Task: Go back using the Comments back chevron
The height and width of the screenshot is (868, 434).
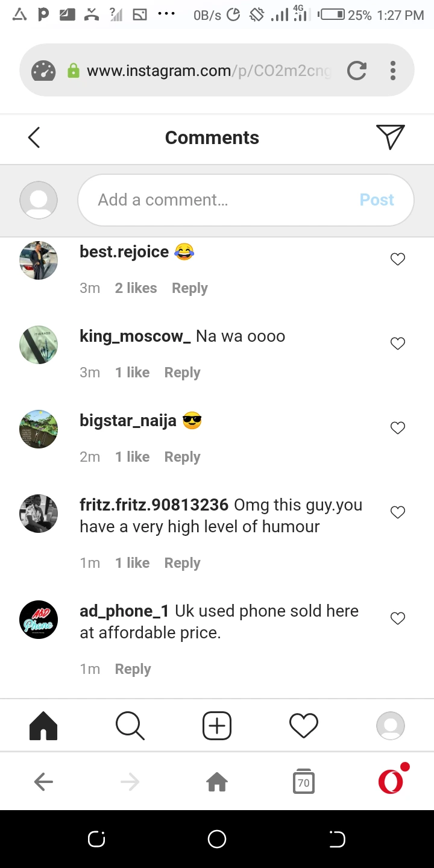Action: click(34, 137)
